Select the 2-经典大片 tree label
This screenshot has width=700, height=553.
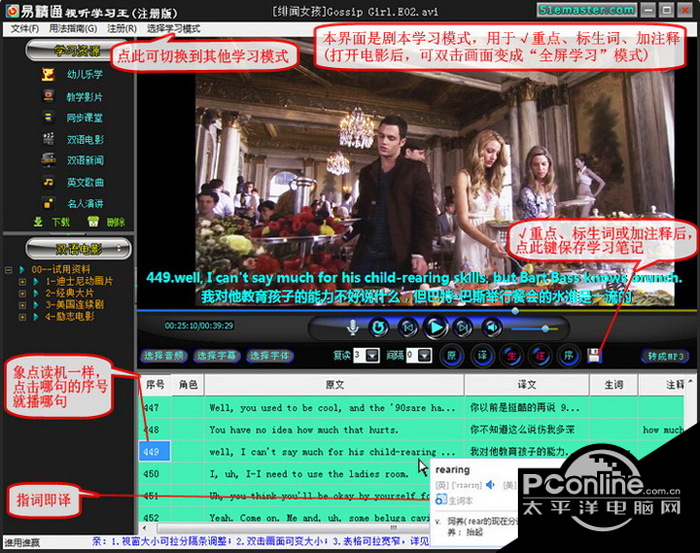(70, 293)
